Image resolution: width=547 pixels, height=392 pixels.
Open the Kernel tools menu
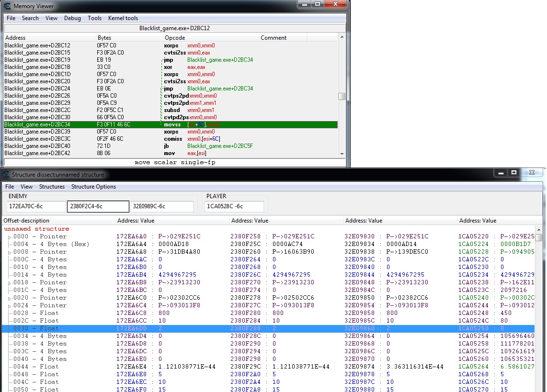click(123, 18)
